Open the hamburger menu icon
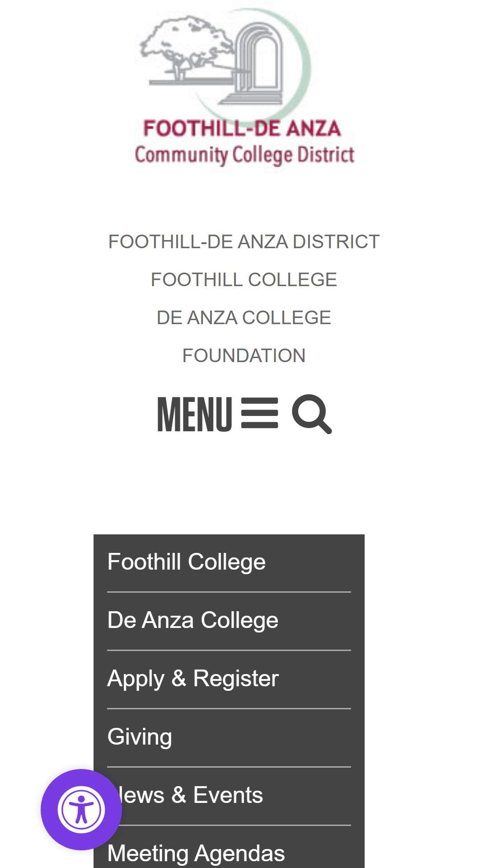The height and width of the screenshot is (868, 488). [x=260, y=413]
